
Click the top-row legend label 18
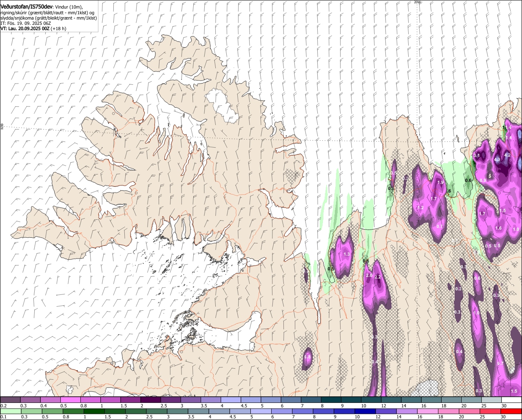pyautogui.click(x=444, y=406)
